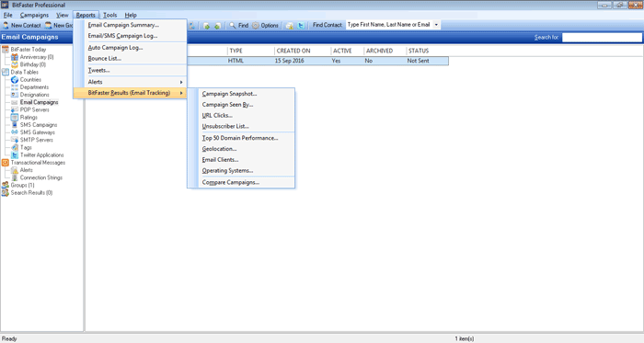Image resolution: width=644 pixels, height=343 pixels.
Task: Select the BitFaster Today calendar icon
Action: (6, 50)
